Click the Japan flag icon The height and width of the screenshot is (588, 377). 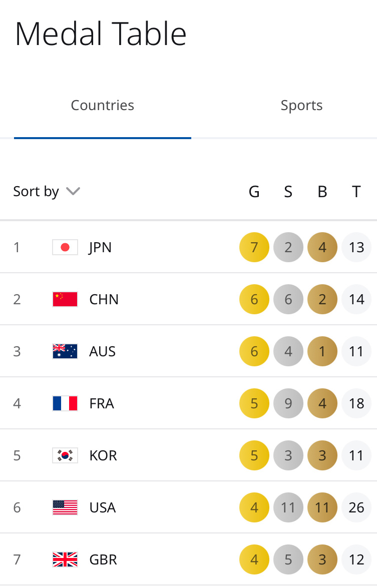65,247
